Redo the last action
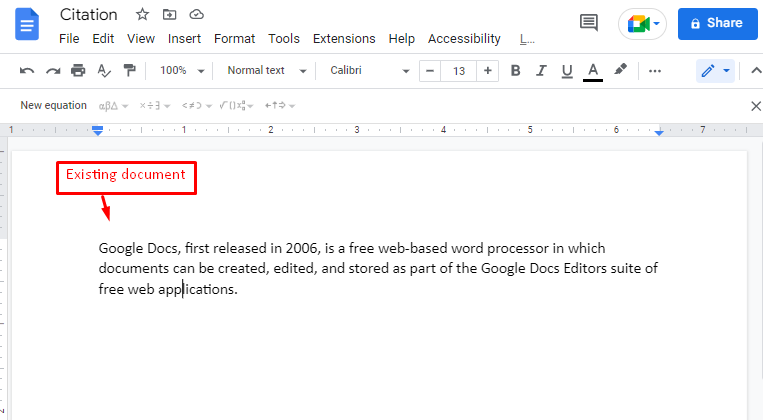 click(x=53, y=71)
